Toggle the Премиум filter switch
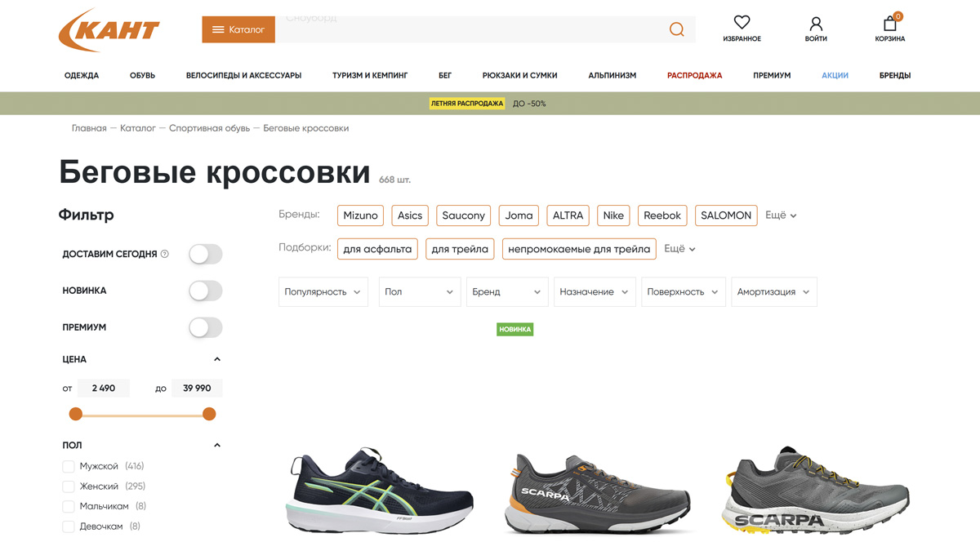Image resolution: width=980 pixels, height=542 pixels. point(205,327)
